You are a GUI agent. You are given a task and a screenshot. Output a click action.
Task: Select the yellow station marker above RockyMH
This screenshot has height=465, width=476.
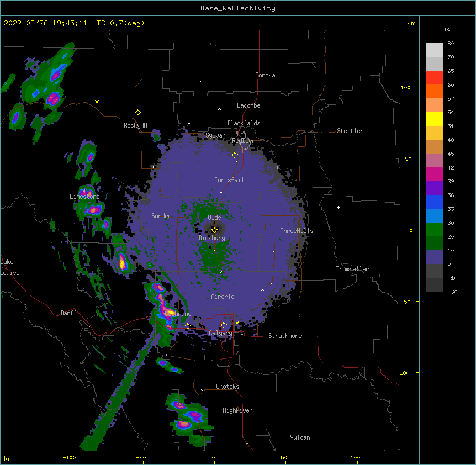(x=138, y=113)
